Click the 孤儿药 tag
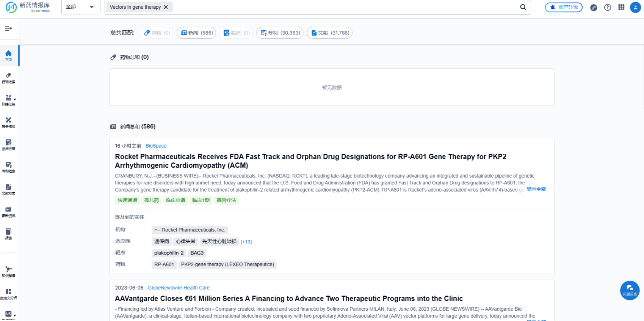644x321 pixels. (x=152, y=200)
